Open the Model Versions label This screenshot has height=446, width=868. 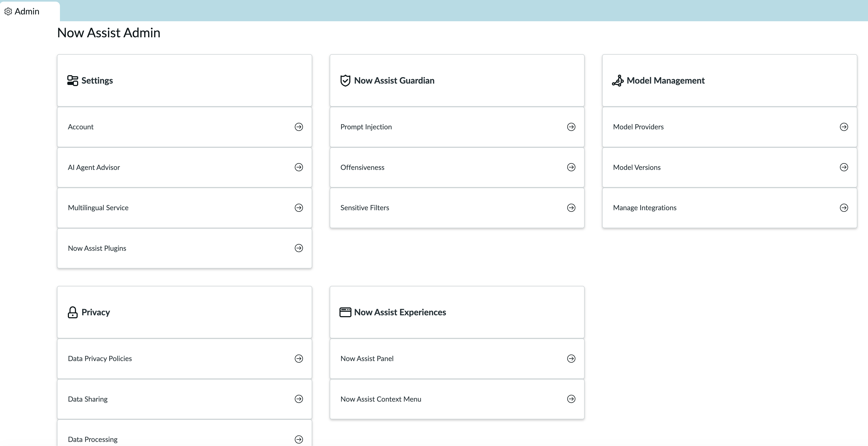point(636,167)
